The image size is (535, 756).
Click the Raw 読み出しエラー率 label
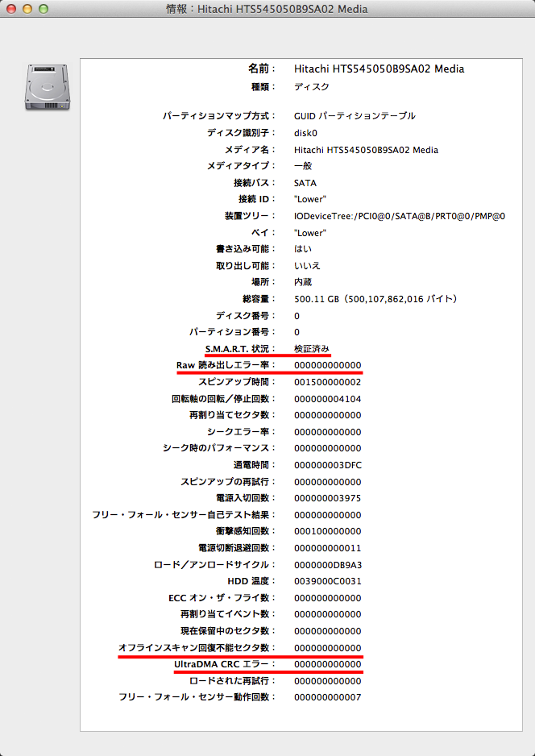[x=226, y=365]
